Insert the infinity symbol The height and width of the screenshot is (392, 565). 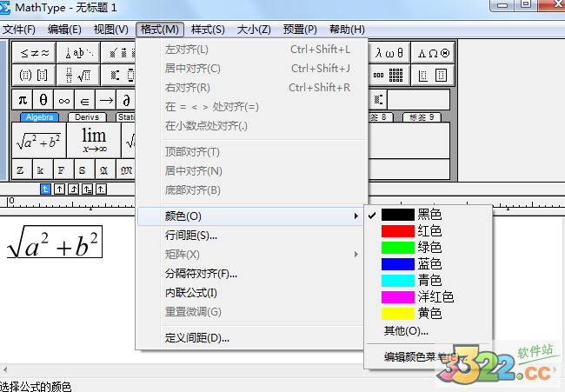click(x=64, y=100)
